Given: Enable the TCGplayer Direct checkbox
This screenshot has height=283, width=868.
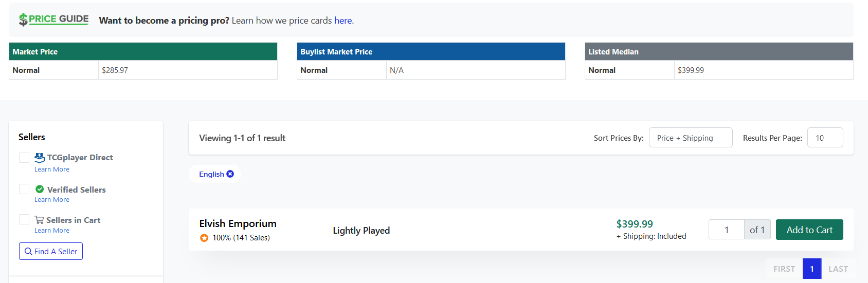Looking at the screenshot, I should point(24,158).
